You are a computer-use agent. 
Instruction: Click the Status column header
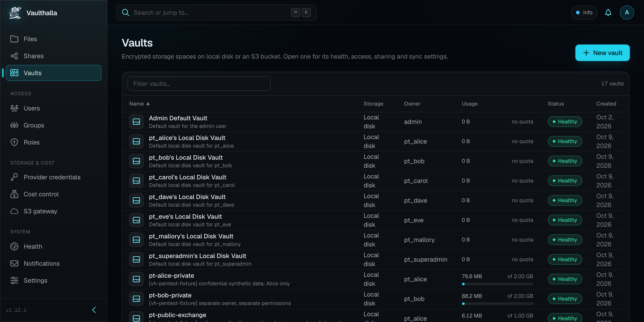(556, 104)
